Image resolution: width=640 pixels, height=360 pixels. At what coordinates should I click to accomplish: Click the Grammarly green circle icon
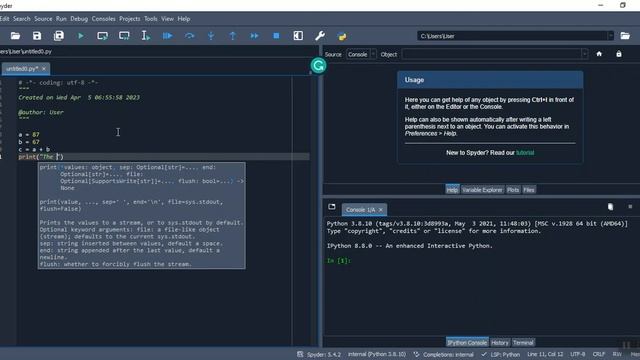pyautogui.click(x=318, y=65)
